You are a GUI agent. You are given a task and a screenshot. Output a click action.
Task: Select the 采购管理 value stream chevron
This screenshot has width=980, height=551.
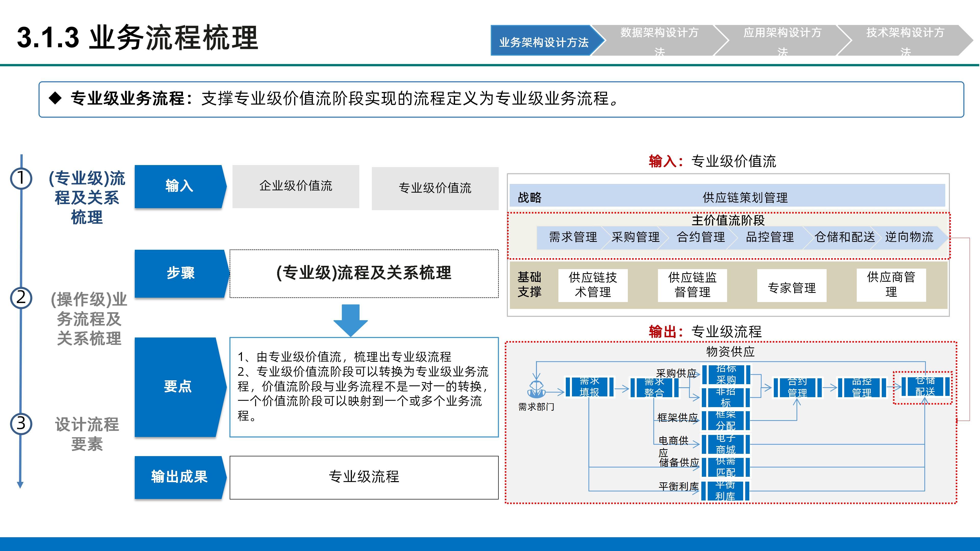635,238
